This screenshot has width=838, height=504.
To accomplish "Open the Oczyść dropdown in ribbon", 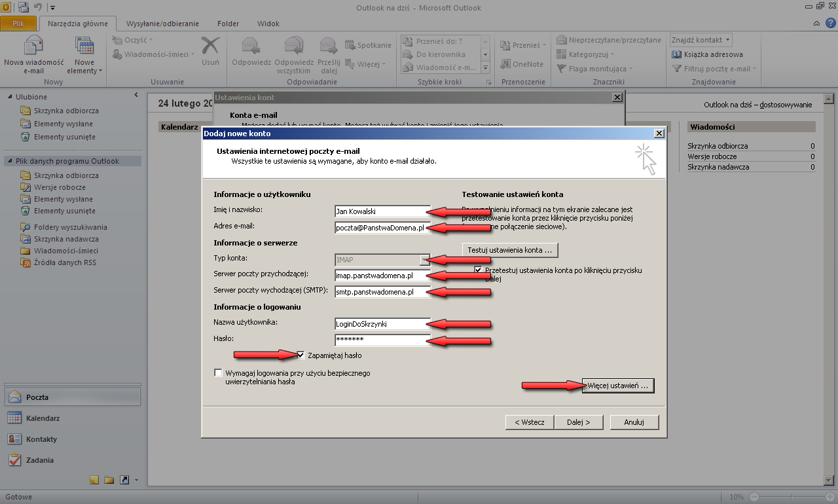I will click(x=134, y=41).
